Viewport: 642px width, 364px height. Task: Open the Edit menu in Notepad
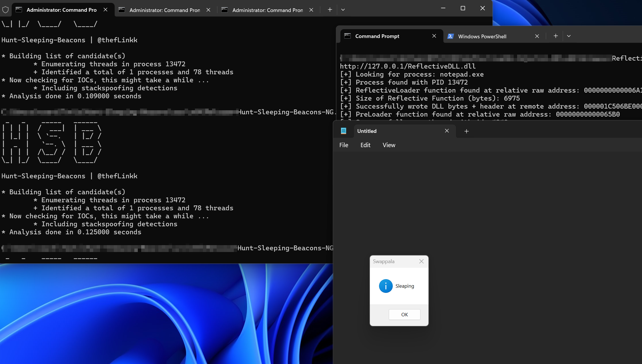365,145
